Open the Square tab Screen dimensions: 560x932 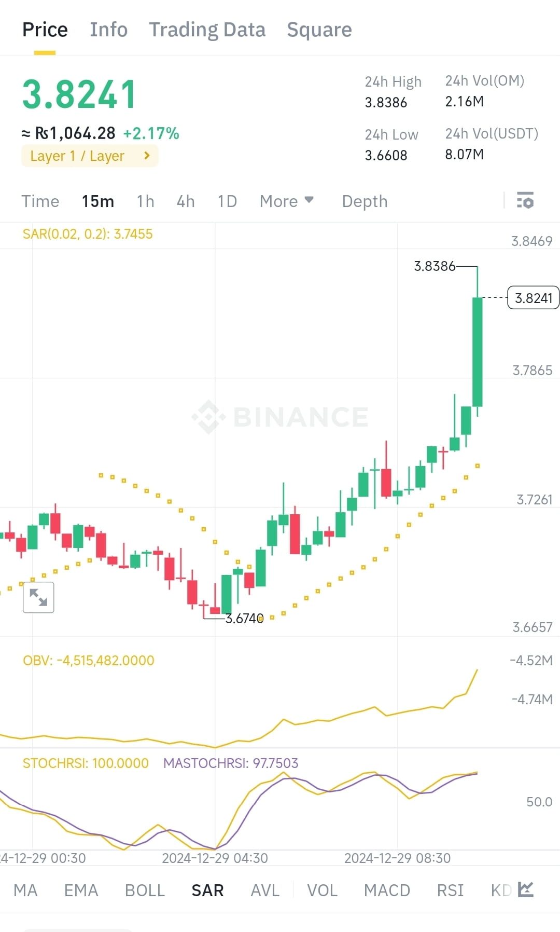click(319, 30)
